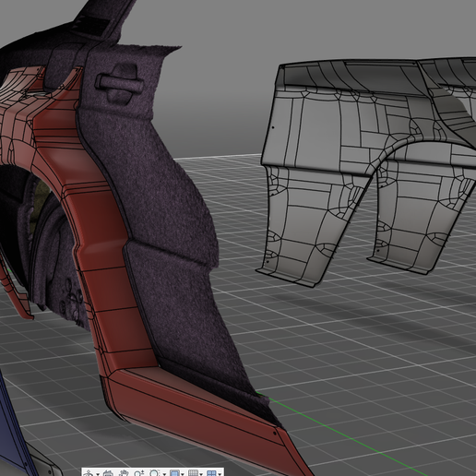Select the door handle on scanned mesh
Viewport: 476px width, 476px height.
[x=119, y=82]
